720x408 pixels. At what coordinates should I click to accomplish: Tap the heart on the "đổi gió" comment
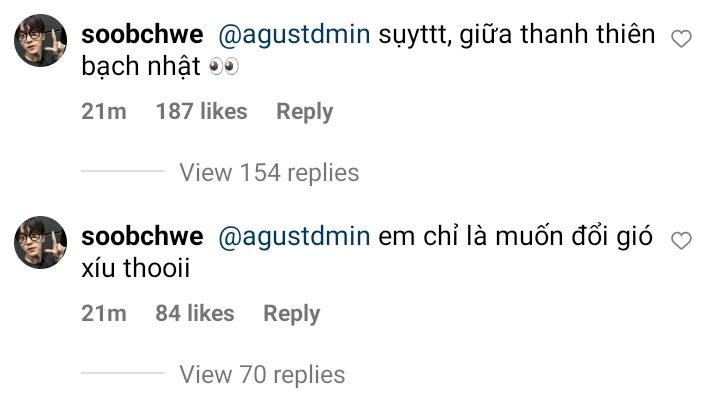(x=681, y=240)
